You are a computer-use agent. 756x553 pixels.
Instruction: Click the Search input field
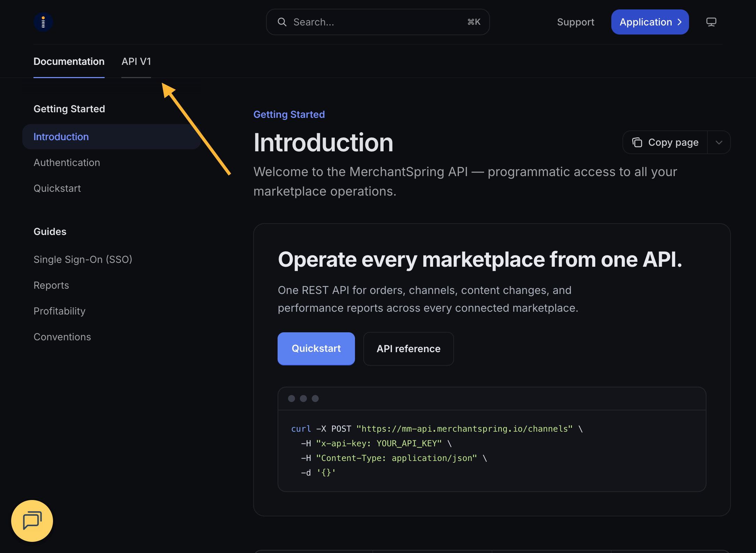point(378,22)
